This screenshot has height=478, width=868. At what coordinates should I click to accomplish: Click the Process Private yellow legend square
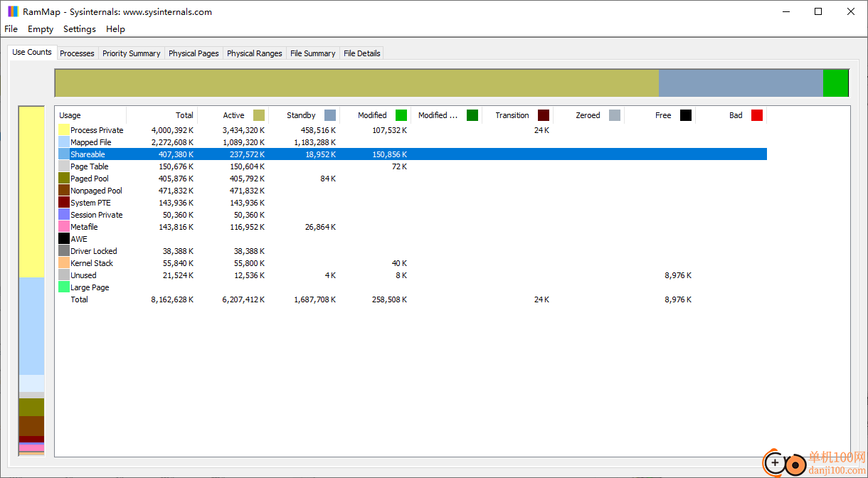click(64, 130)
